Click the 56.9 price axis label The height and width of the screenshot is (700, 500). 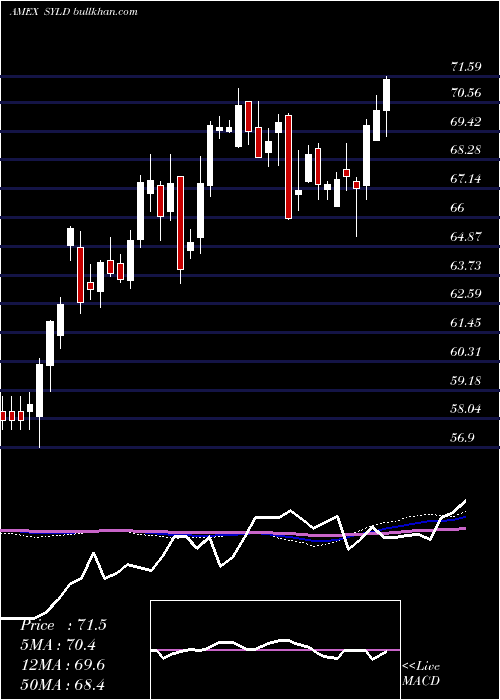point(462,438)
